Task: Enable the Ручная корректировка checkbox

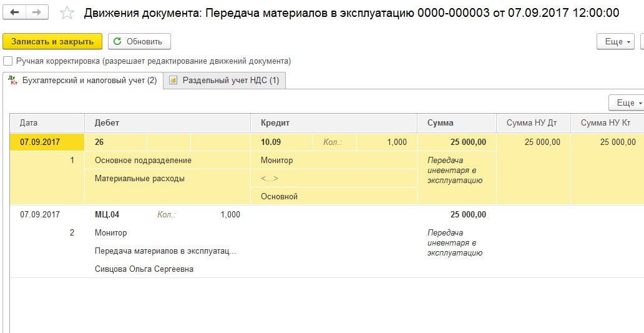Action: click(7, 61)
